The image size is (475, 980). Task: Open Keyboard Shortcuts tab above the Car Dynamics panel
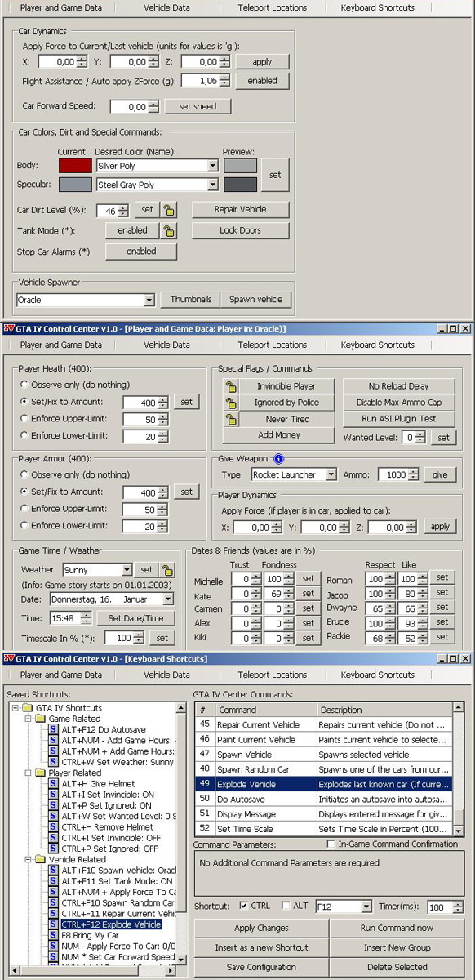click(377, 7)
